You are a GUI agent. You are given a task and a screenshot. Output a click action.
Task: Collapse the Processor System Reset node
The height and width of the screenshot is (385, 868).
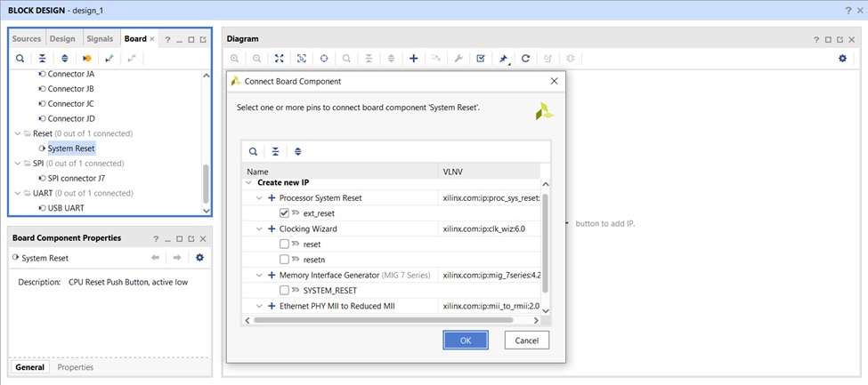pos(260,198)
